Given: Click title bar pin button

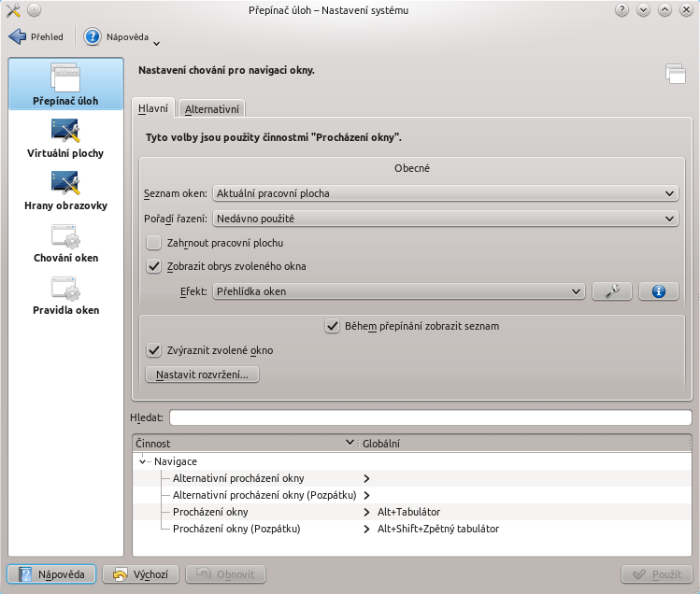Looking at the screenshot, I should [34, 10].
